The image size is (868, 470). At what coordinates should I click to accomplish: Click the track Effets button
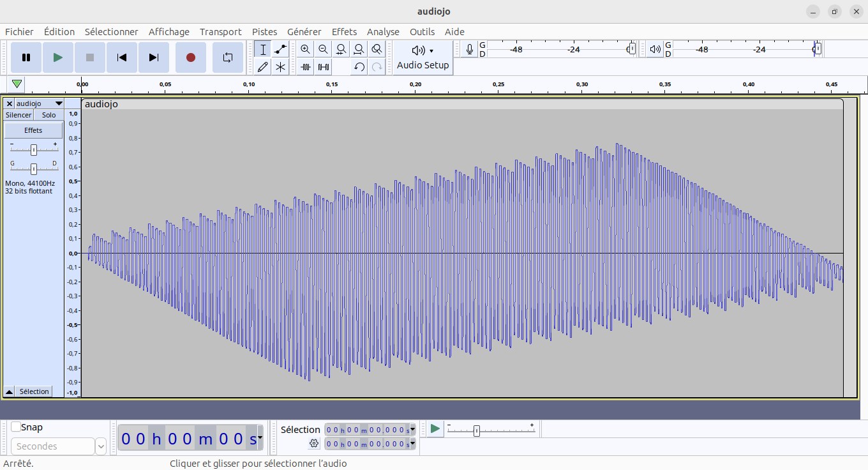pos(33,130)
